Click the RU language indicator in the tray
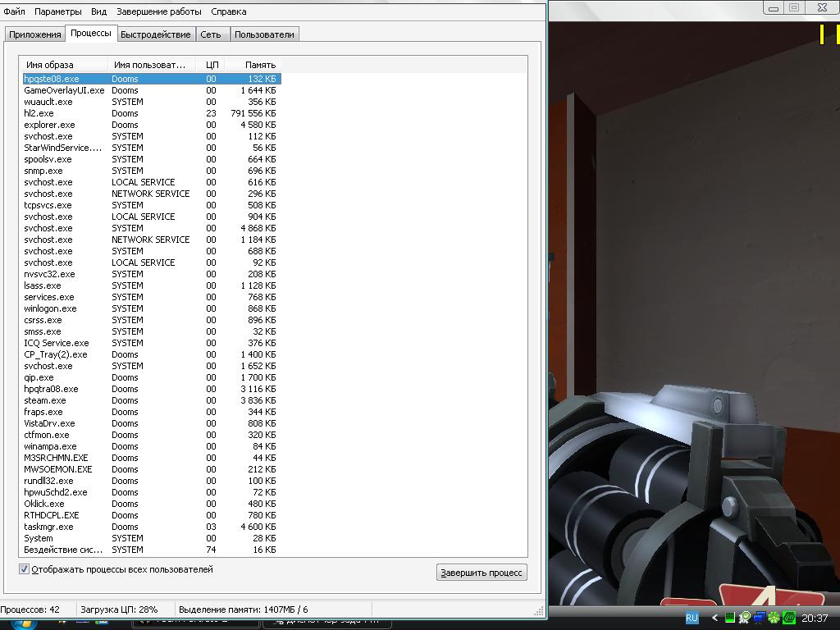Image resolution: width=840 pixels, height=630 pixels. click(692, 618)
